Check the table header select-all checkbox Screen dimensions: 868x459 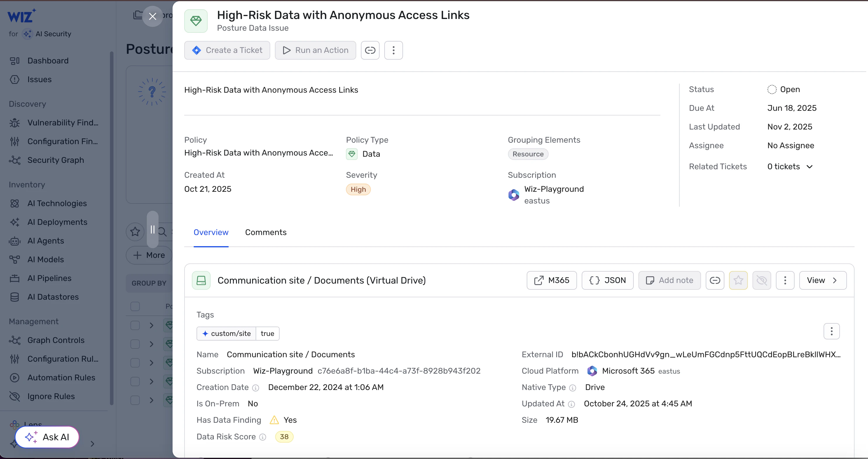(x=135, y=306)
